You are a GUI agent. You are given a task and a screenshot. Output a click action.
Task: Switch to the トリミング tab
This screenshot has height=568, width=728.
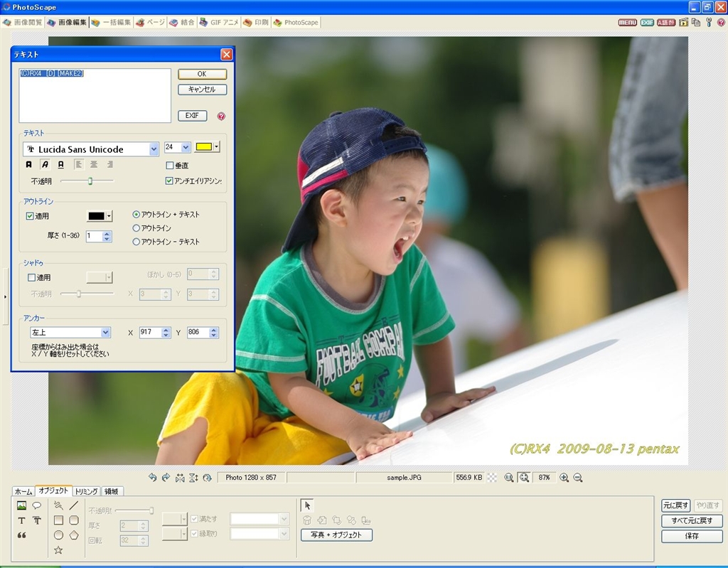click(x=87, y=491)
